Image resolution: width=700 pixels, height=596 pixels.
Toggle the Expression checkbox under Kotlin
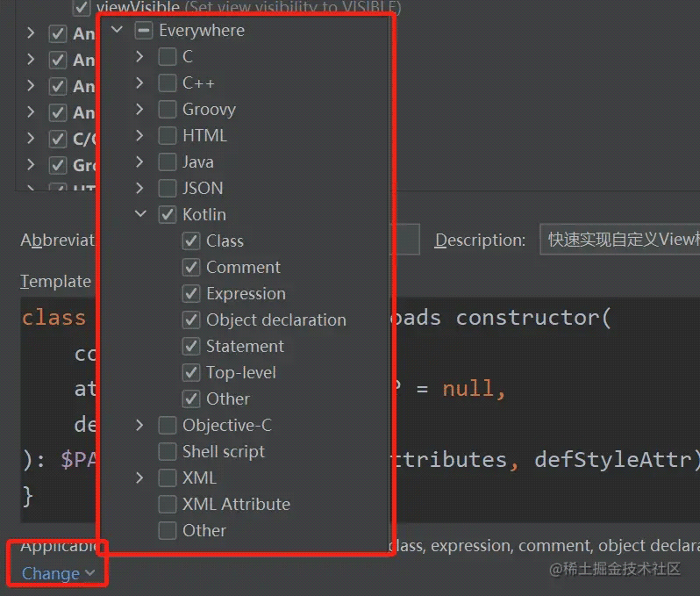point(190,293)
